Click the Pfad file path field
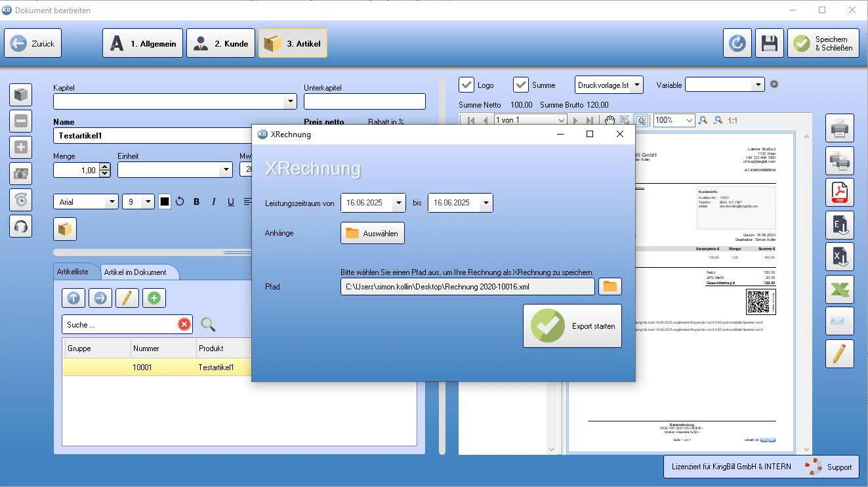868x487 pixels. [x=467, y=286]
